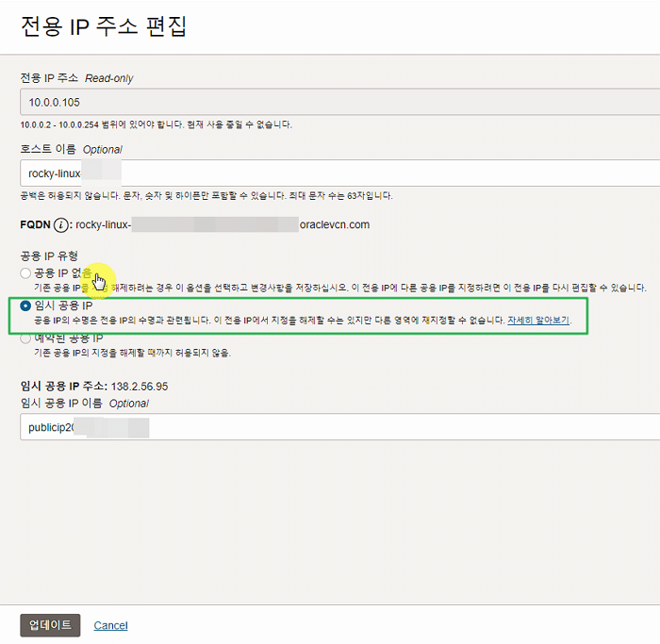
Task: Click the oraclevcn.com FQDN text
Action: (x=335, y=224)
